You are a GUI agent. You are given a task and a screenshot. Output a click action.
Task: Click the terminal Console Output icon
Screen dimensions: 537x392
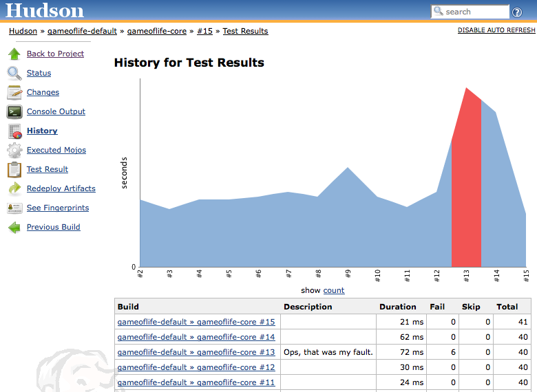pos(14,111)
